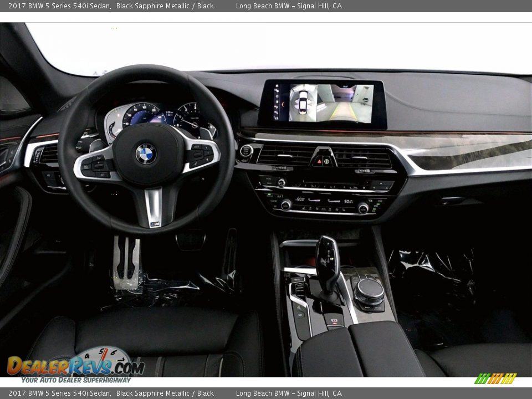The image size is (532, 399).
Task: Click the M badge at the wheel's bottom spoke
Action: [155, 223]
